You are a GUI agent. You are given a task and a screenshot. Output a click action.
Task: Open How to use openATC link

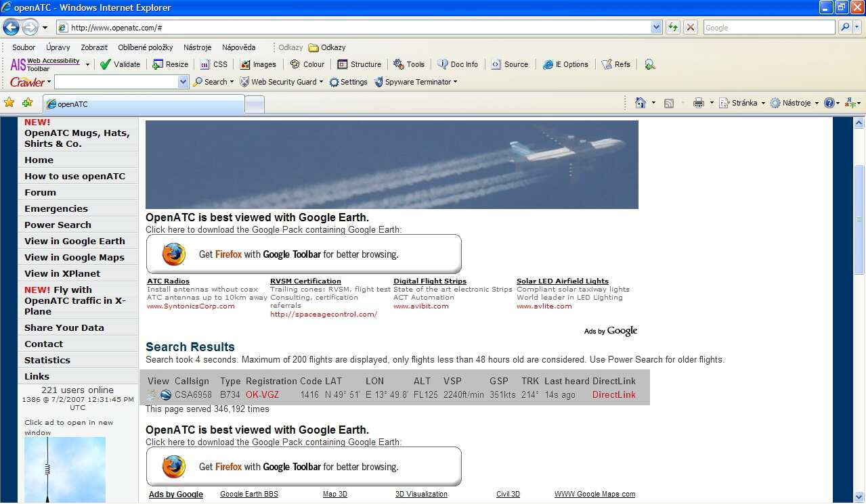75,176
